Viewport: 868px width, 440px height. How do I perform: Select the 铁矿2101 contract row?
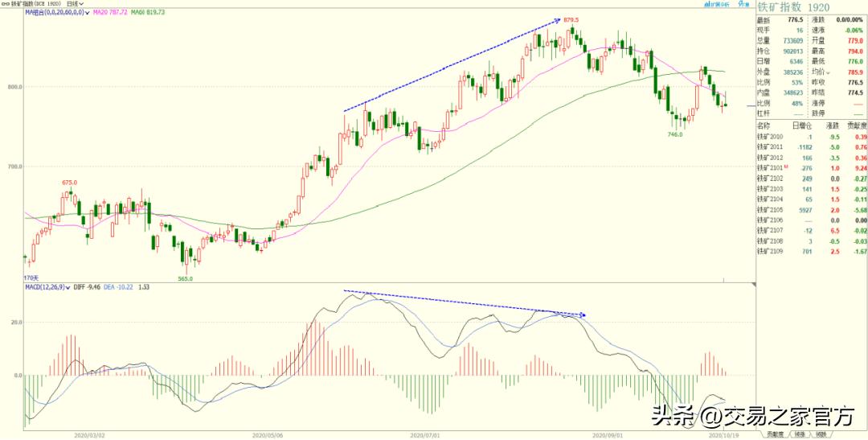coord(812,168)
